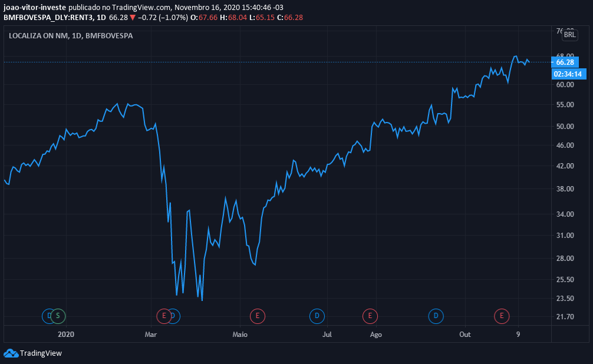This screenshot has width=593, height=364.
Task: Click the 23.50 price axis label
Action: point(565,298)
